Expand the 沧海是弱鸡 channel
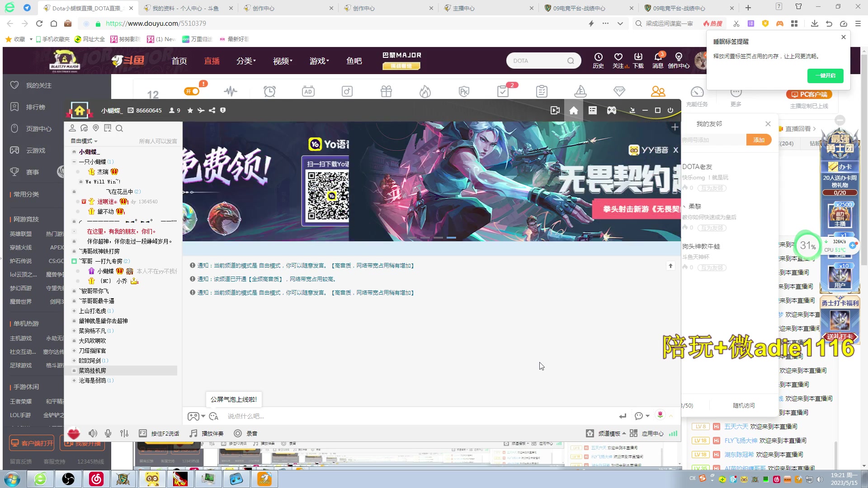This screenshot has width=868, height=488. (x=74, y=380)
